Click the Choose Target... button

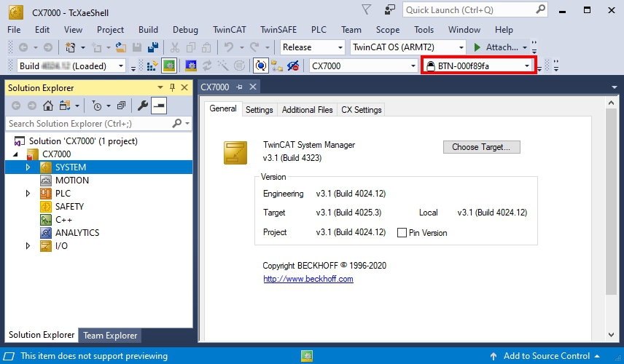coord(482,147)
